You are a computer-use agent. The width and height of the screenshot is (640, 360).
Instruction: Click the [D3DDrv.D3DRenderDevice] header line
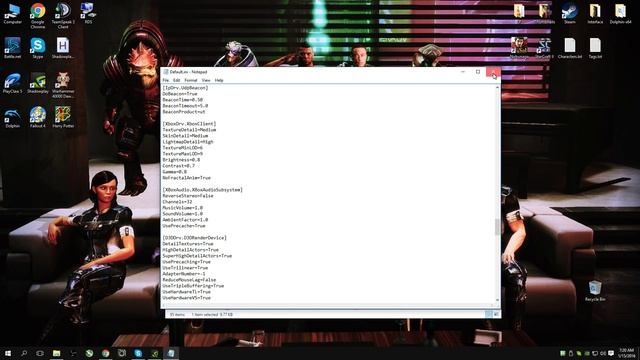(194, 238)
